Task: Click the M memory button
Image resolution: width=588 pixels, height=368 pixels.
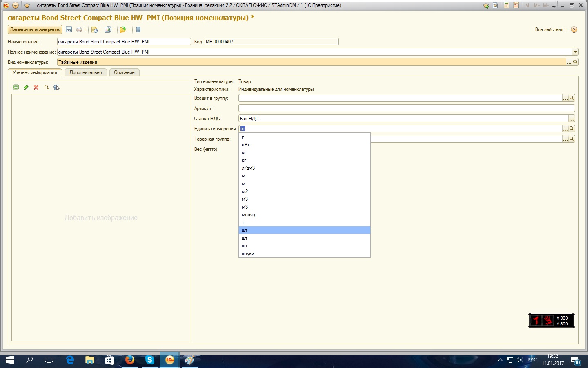Action: pyautogui.click(x=527, y=5)
